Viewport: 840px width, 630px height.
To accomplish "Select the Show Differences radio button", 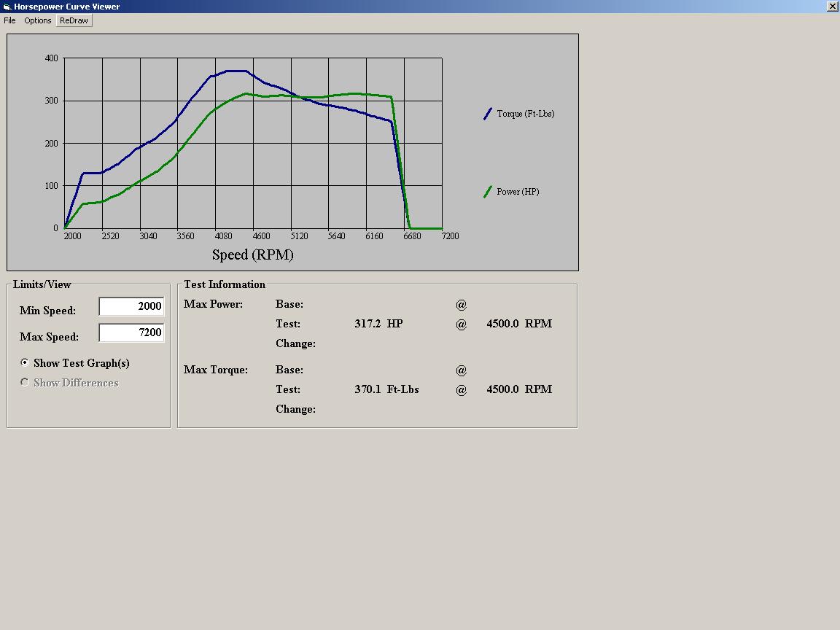I will coord(25,382).
